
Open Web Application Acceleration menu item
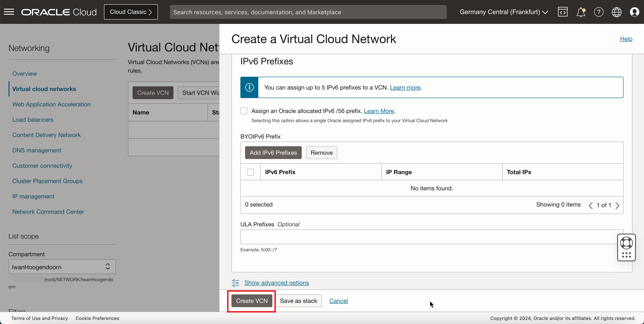click(x=51, y=104)
